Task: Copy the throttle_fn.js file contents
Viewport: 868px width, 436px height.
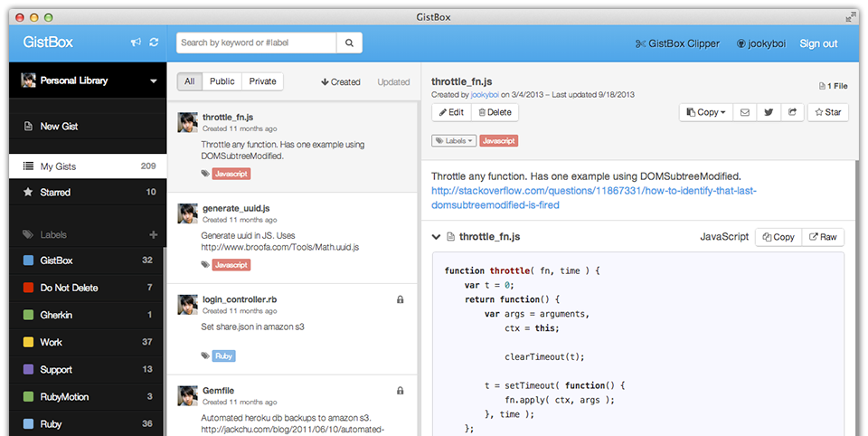Action: click(x=778, y=237)
